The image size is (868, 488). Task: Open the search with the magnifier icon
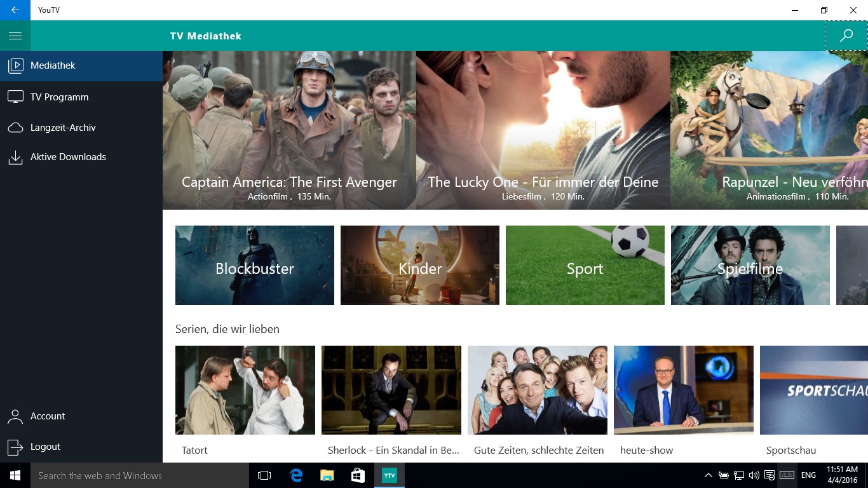(x=846, y=36)
